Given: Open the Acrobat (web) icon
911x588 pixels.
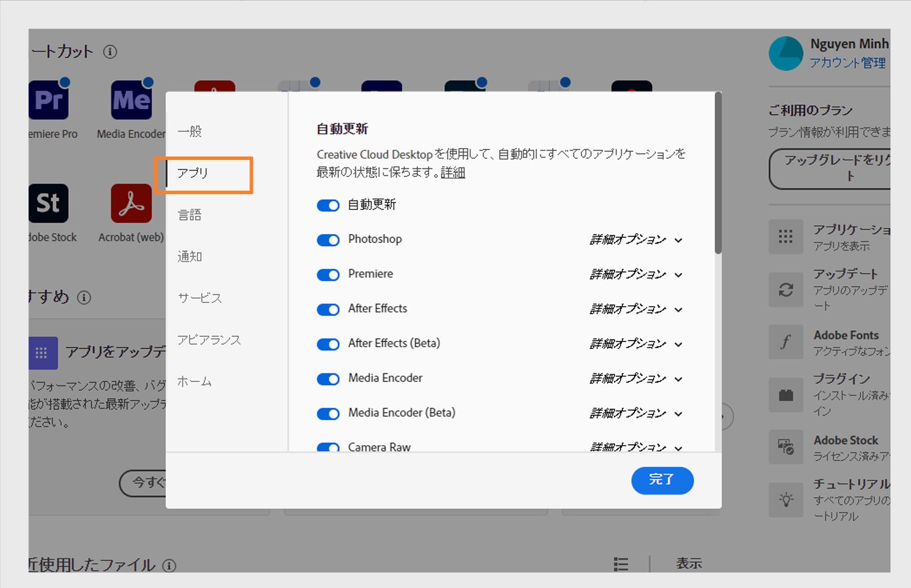Looking at the screenshot, I should pyautogui.click(x=130, y=203).
